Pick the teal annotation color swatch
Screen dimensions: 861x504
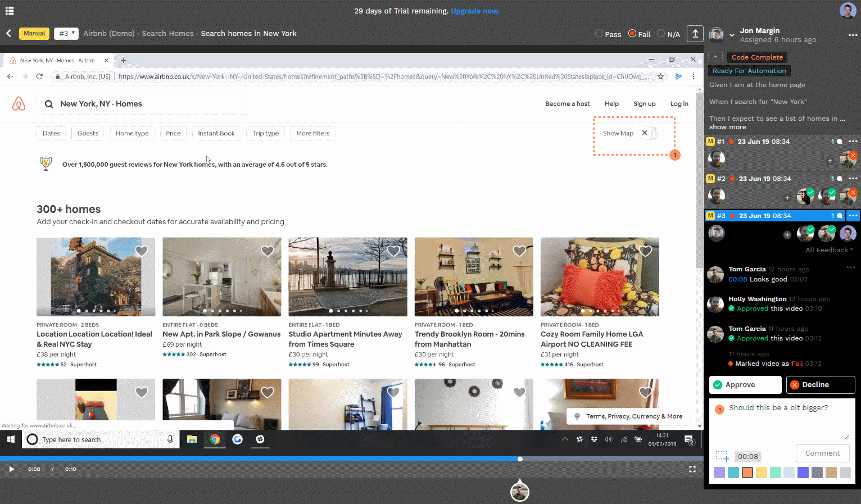coord(733,473)
